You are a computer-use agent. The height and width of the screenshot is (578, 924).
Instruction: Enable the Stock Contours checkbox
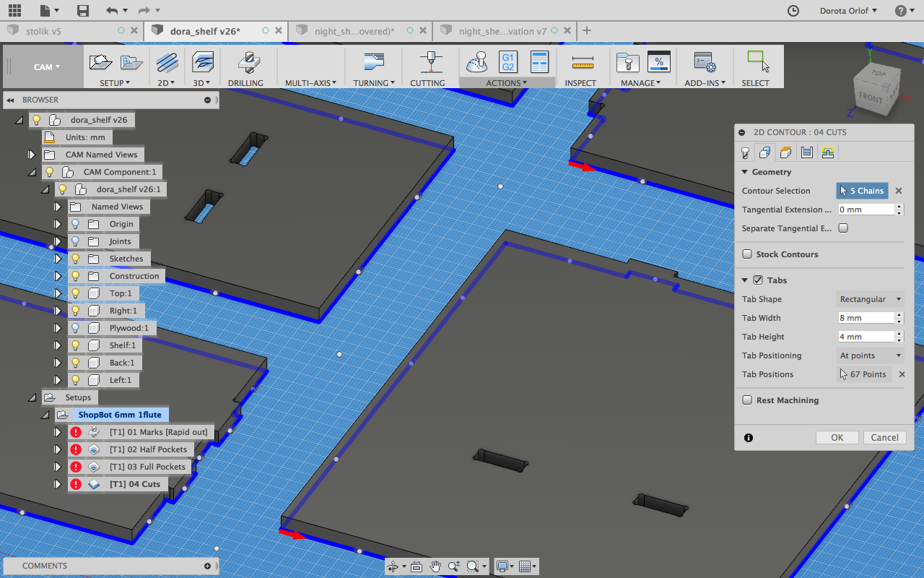pos(748,254)
